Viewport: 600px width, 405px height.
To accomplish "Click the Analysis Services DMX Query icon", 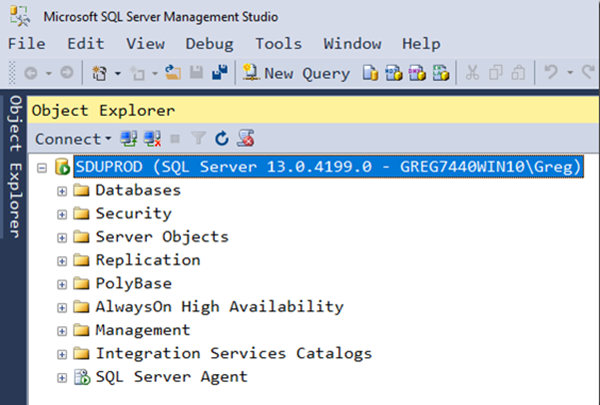I will point(417,73).
